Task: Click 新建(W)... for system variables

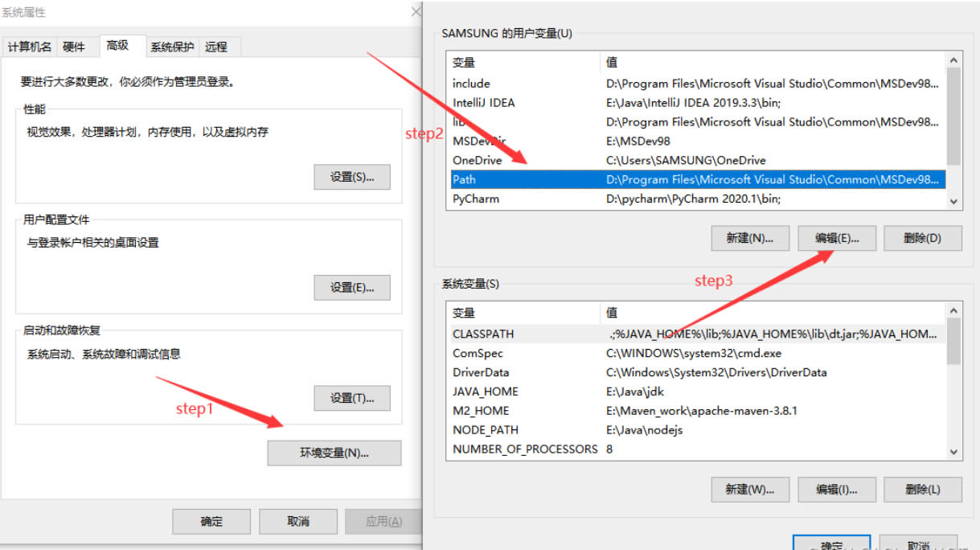Action: [x=749, y=489]
